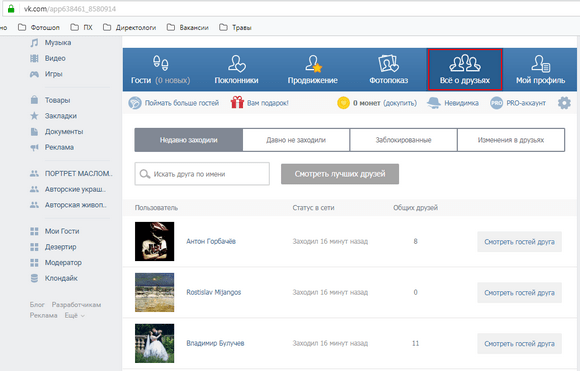The image size is (580, 371).
Task: Click the Товары shopping bag icon
Action: point(34,100)
